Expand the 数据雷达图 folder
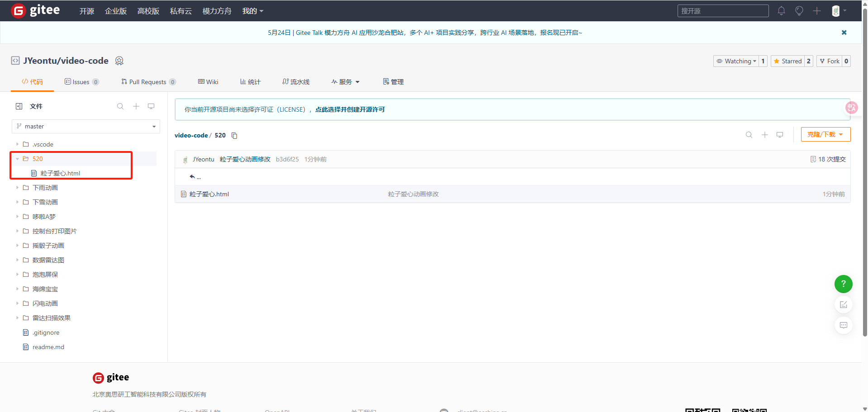 (18, 260)
